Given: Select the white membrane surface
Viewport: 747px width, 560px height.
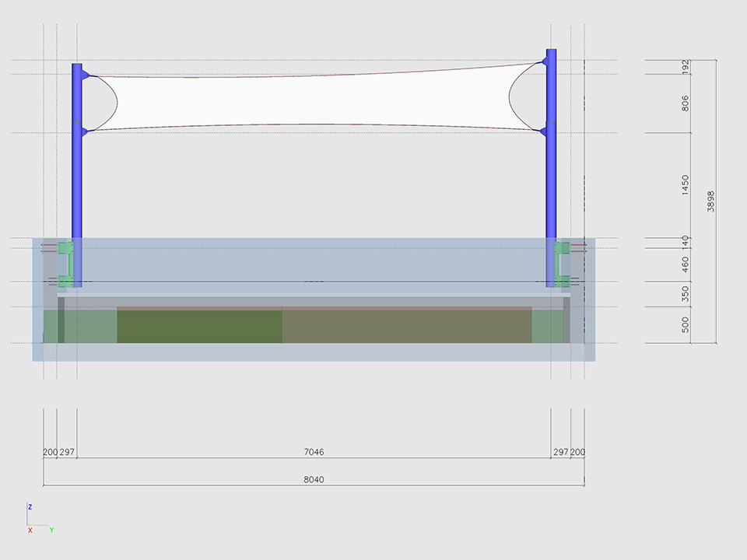Looking at the screenshot, I should tap(311, 101).
